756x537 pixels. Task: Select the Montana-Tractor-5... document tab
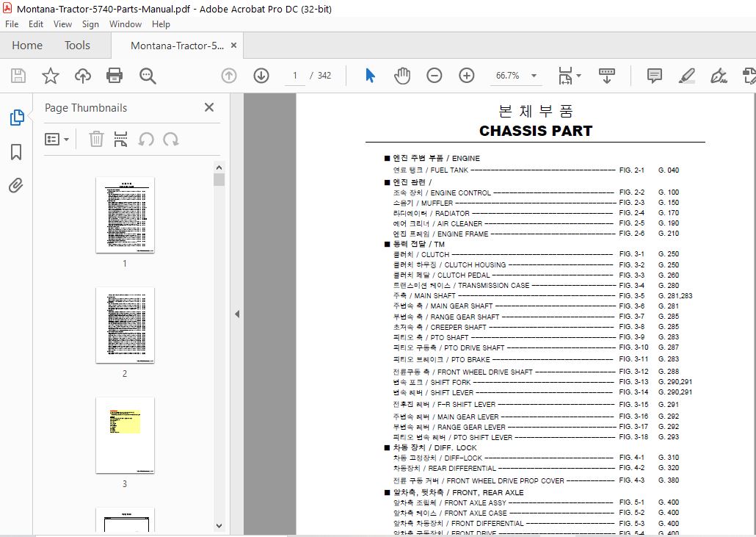(x=177, y=46)
